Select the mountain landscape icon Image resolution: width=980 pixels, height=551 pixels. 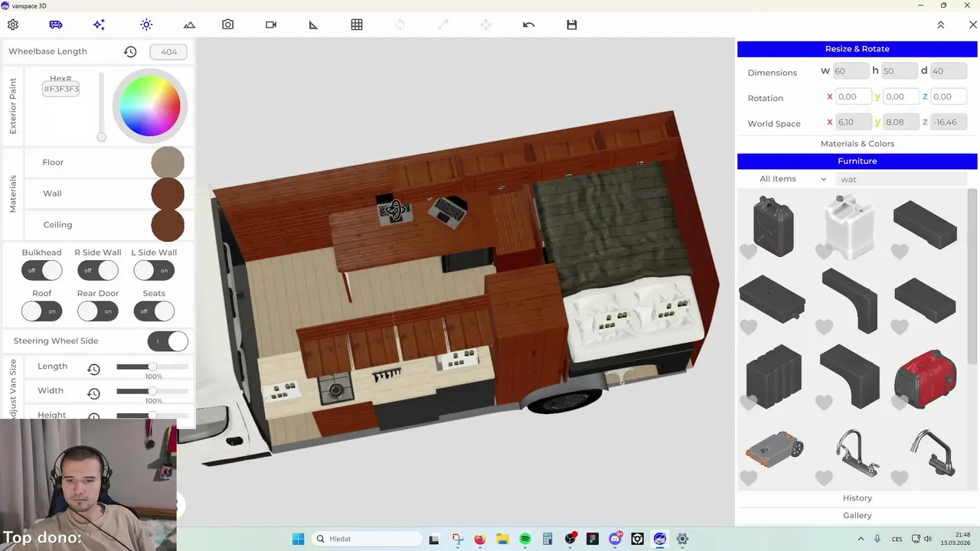[189, 24]
